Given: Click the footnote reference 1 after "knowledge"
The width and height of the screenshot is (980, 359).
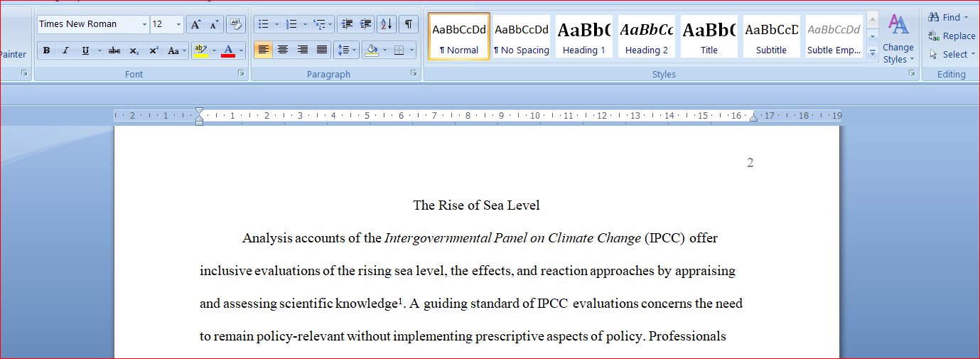Looking at the screenshot, I should (x=400, y=300).
